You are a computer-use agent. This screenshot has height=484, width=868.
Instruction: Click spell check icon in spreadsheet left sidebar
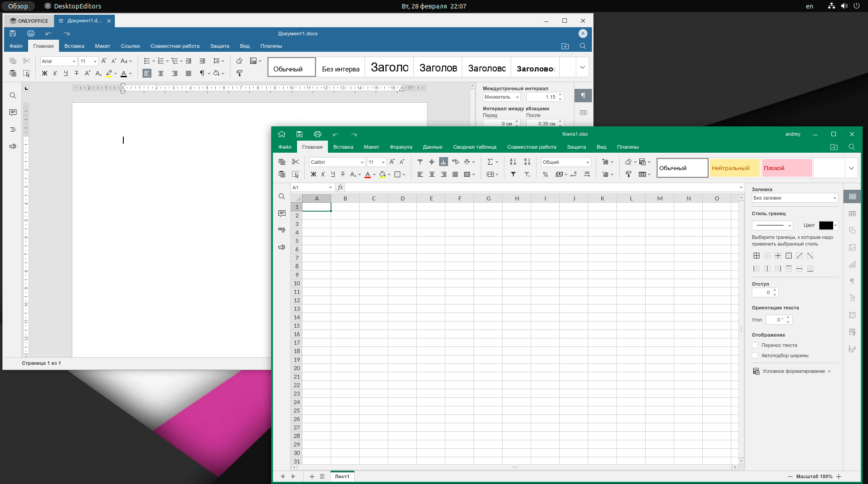[281, 230]
